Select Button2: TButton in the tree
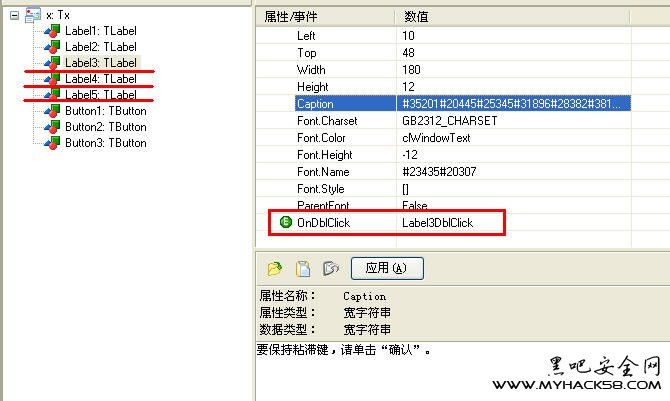The height and width of the screenshot is (401, 670). pyautogui.click(x=105, y=127)
